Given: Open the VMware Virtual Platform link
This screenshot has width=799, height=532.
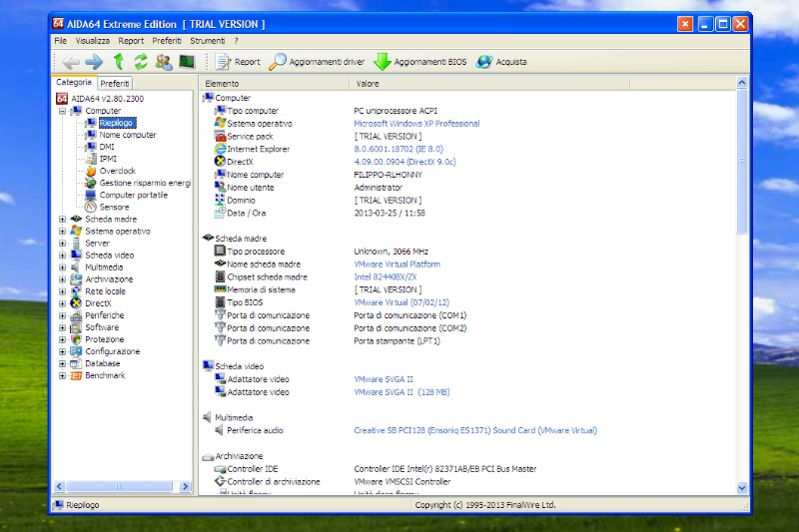Looking at the screenshot, I should coord(397,265).
